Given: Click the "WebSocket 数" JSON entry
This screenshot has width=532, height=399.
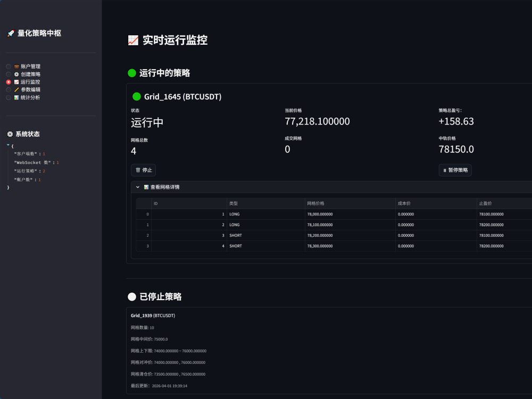Looking at the screenshot, I should click(36, 162).
